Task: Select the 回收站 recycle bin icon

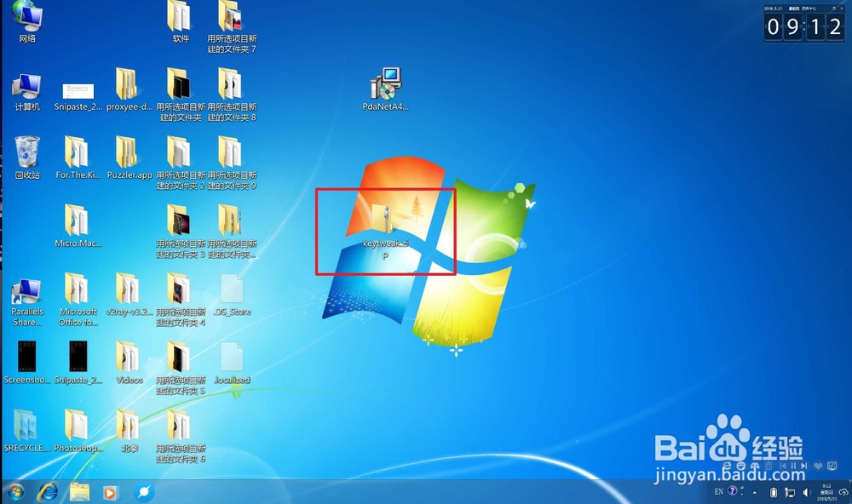Action: (x=27, y=158)
